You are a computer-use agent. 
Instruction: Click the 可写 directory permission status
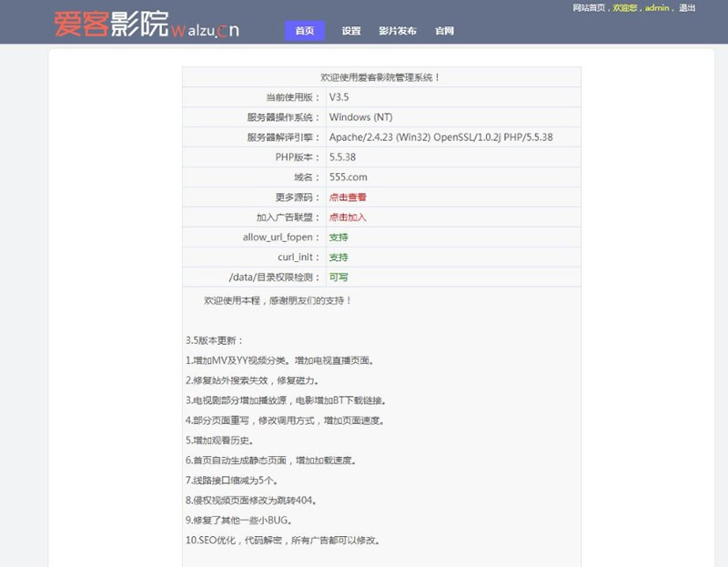[x=339, y=278]
